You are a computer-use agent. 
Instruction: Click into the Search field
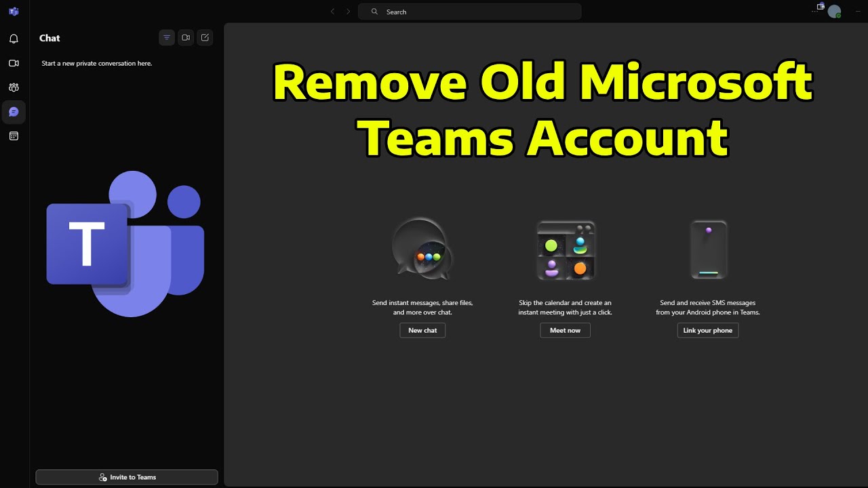coord(469,12)
